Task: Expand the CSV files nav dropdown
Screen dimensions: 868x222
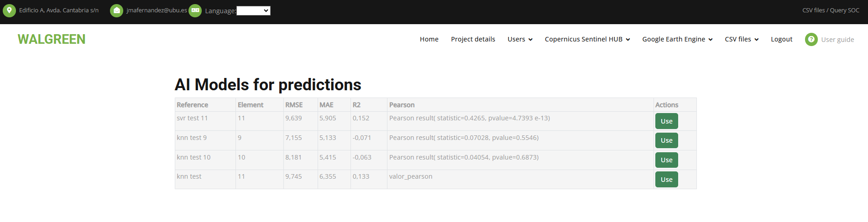Action: point(742,39)
